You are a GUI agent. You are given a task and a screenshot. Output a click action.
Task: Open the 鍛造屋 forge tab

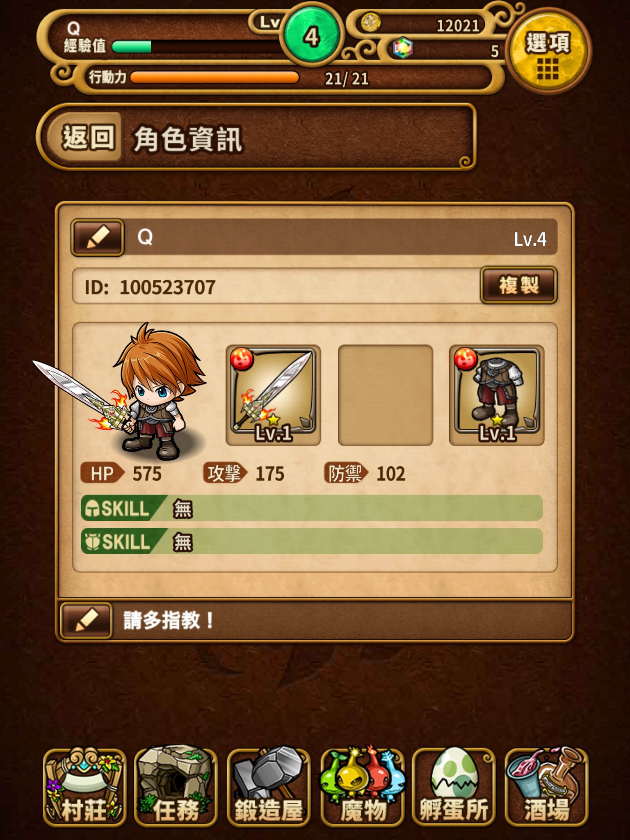[x=268, y=787]
